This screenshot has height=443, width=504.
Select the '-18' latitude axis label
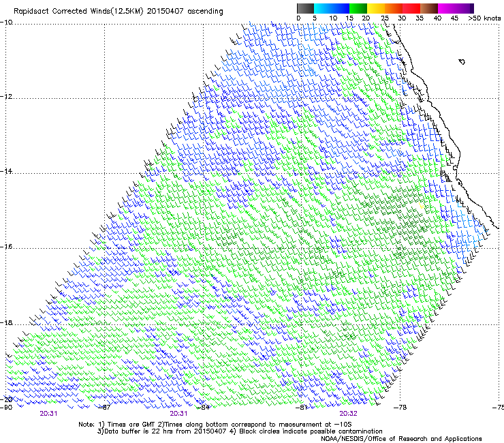point(6,322)
